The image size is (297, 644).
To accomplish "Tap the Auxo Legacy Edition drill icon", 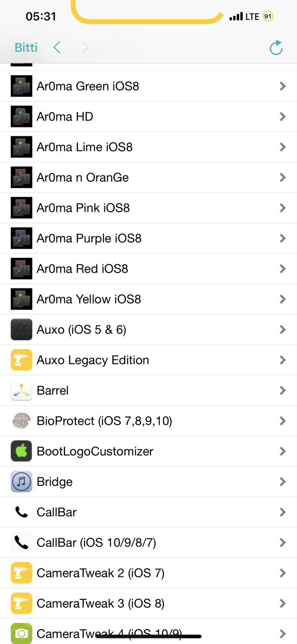I will point(21,360).
